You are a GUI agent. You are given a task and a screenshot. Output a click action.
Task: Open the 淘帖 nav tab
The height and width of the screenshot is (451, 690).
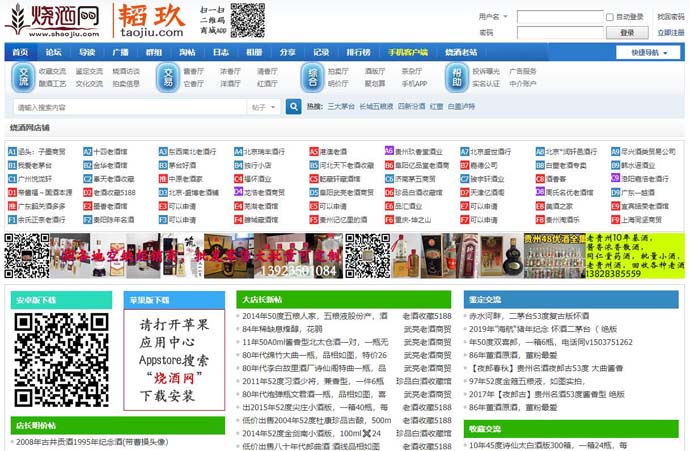187,52
